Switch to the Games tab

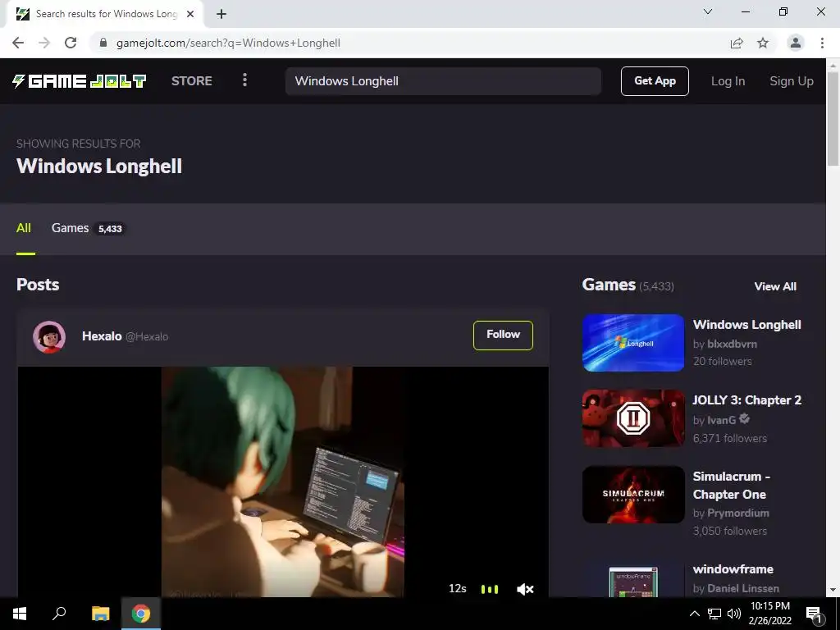(x=88, y=228)
